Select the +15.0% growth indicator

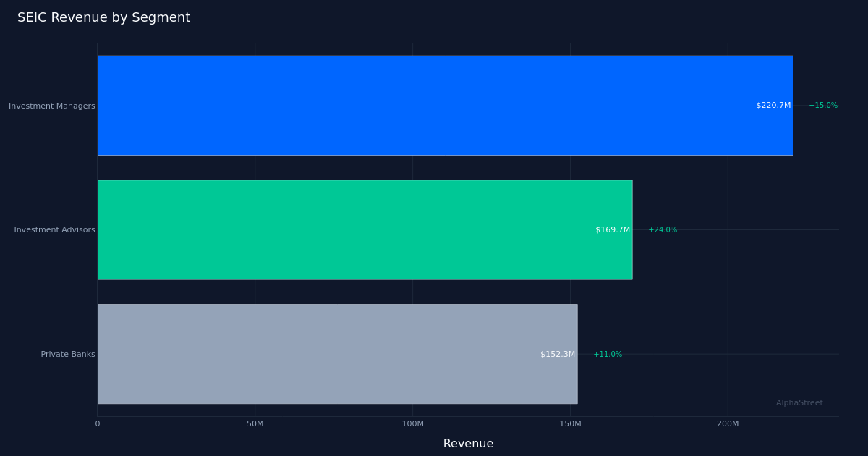pos(822,105)
